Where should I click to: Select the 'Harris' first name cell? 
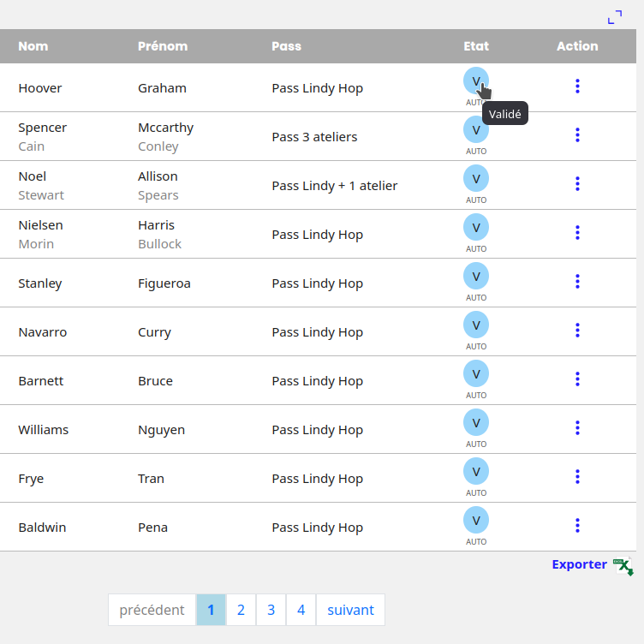156,225
